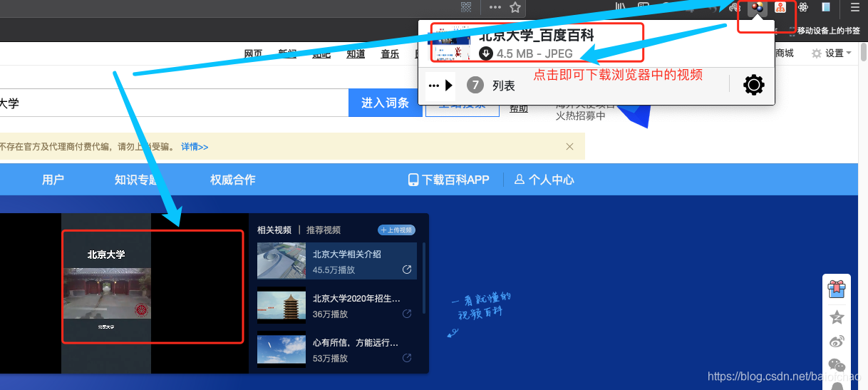This screenshot has width=868, height=390.
Task: Share 北京大学相关介绍 via its share icon
Action: pos(407,270)
